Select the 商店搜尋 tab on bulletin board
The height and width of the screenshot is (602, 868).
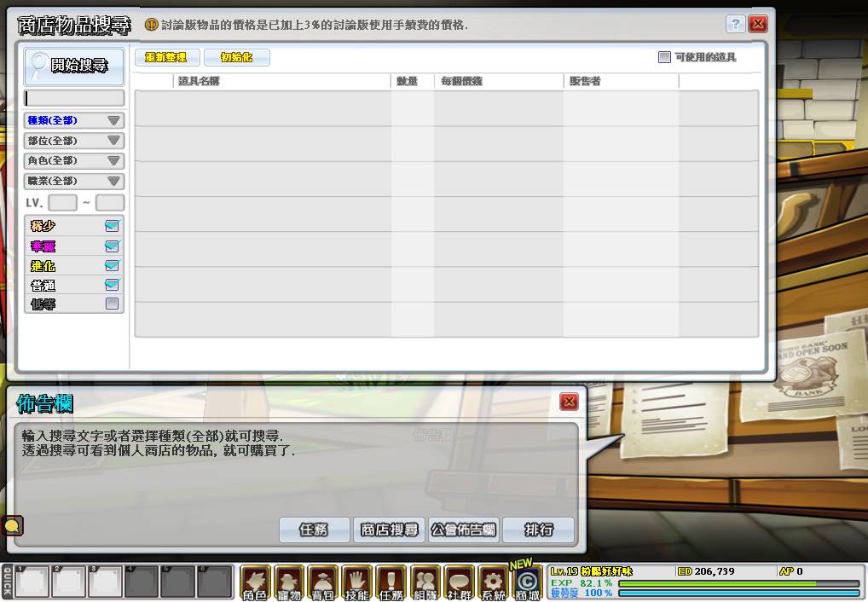coord(389,530)
